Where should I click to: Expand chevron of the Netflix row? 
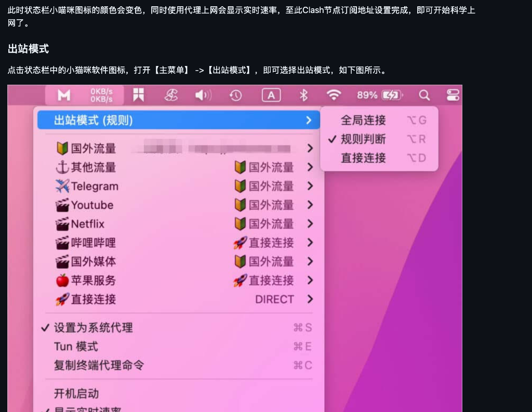coord(310,224)
